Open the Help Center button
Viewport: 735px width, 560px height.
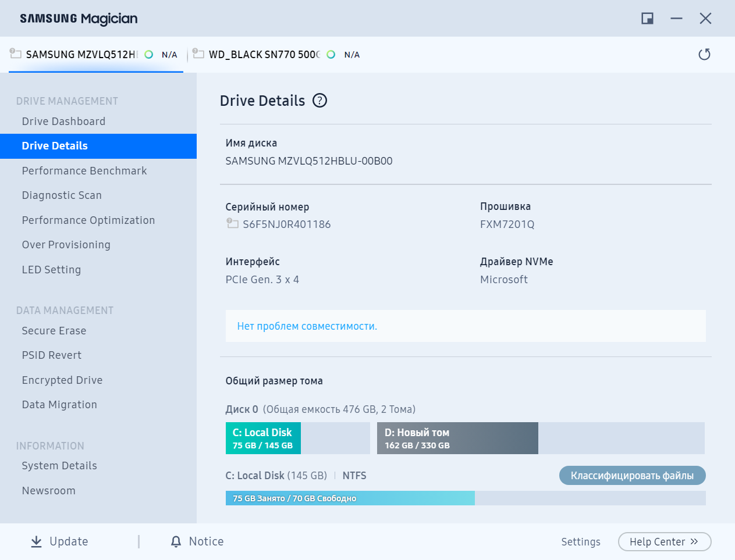tap(665, 541)
